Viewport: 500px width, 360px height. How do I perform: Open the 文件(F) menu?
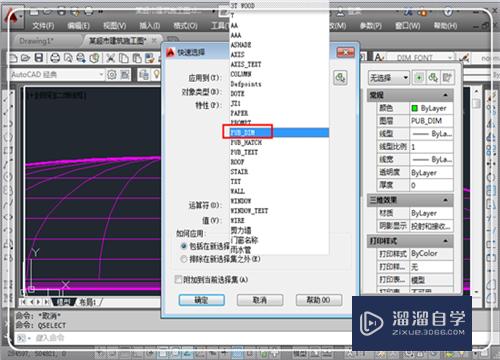43,26
